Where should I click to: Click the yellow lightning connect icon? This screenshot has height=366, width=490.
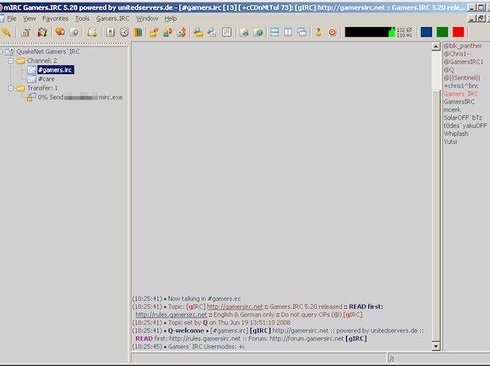click(6, 32)
